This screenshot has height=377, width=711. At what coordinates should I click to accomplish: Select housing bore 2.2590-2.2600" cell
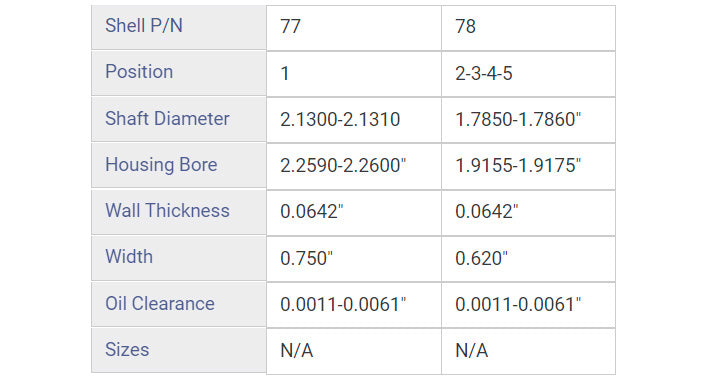354,166
